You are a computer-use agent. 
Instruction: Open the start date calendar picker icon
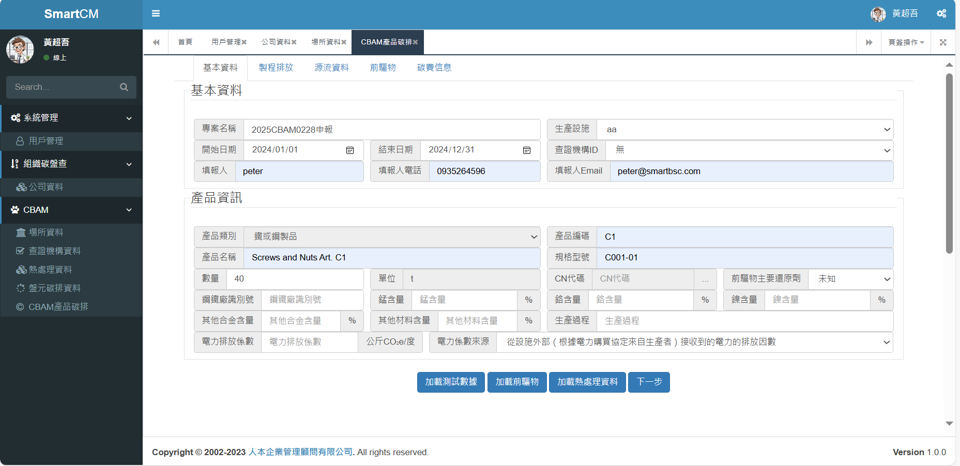click(x=350, y=150)
